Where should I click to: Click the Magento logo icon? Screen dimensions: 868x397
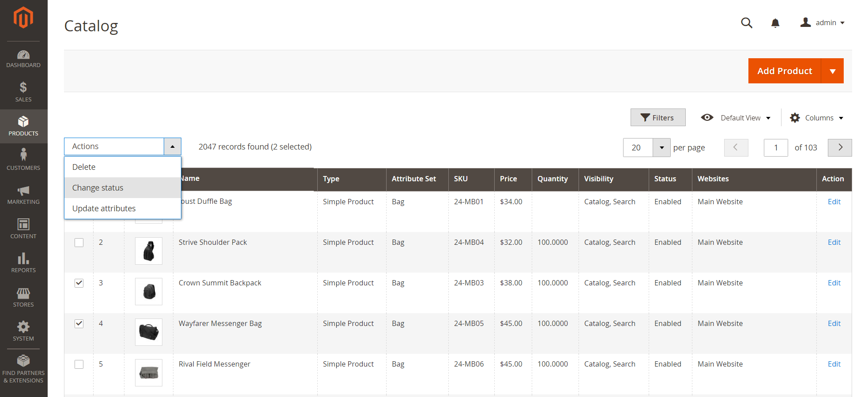[x=23, y=18]
